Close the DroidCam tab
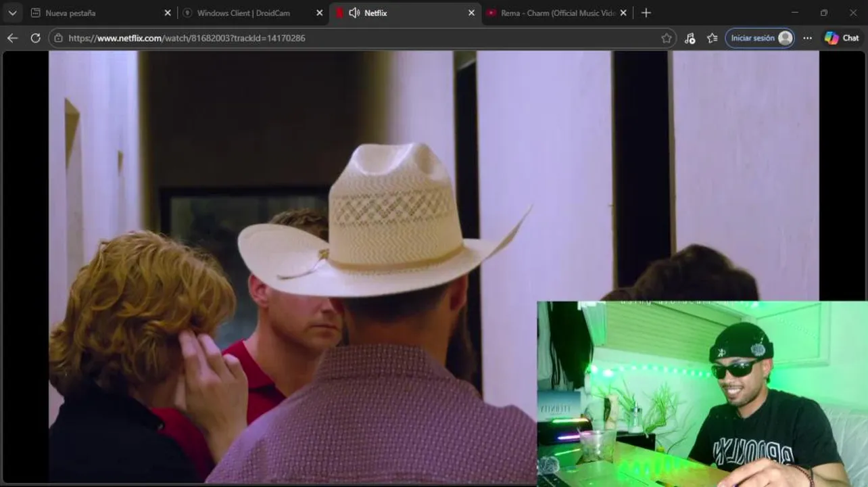868x487 pixels. point(320,13)
